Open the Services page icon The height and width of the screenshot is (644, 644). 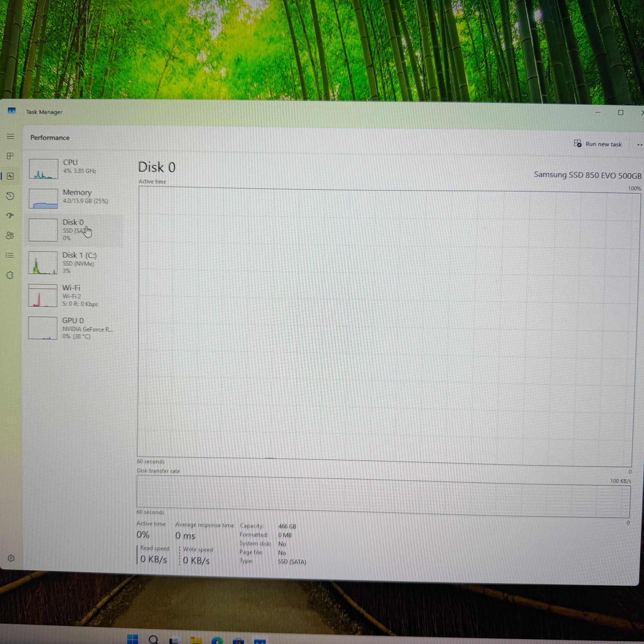tap(10, 275)
